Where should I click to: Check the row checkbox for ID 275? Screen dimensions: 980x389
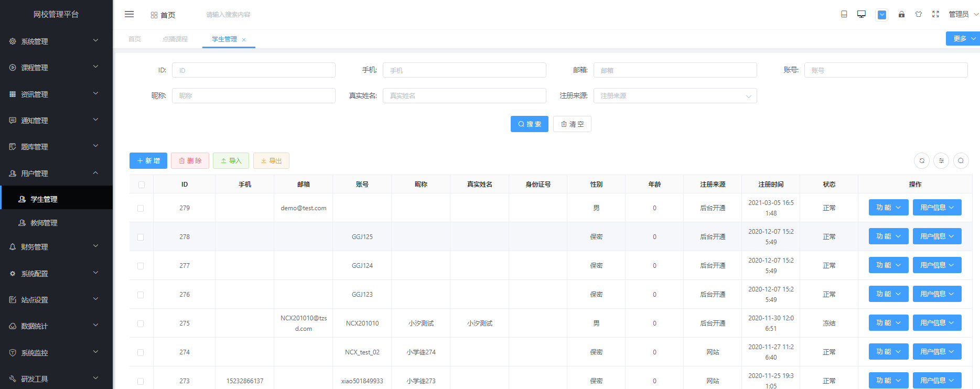[141, 323]
